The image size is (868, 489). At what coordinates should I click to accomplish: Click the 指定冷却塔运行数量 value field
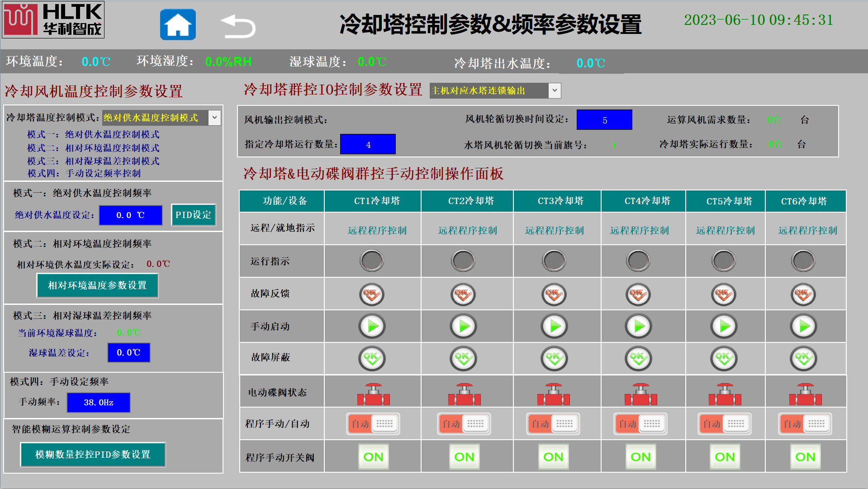tap(368, 144)
